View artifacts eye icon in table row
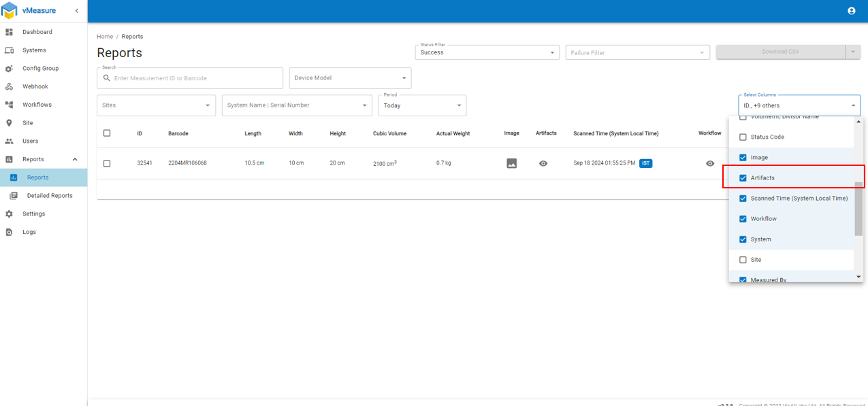 (543, 163)
